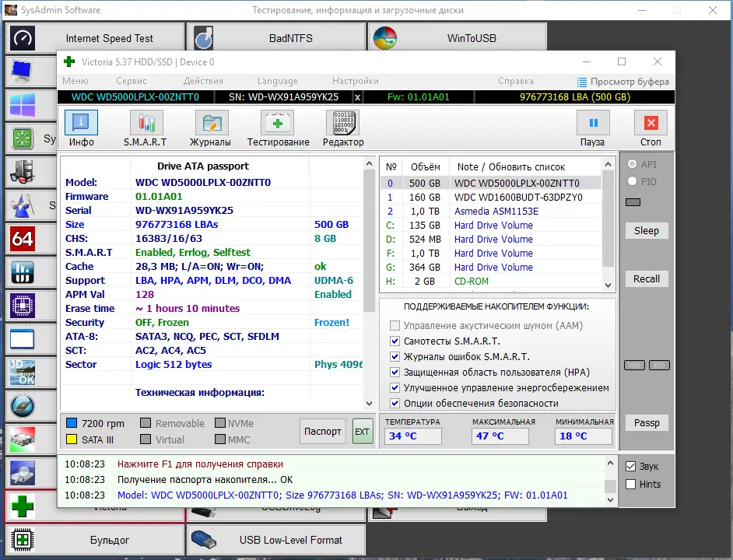The image size is (733, 560).
Task: Open the Тестирование toolbar icon
Action: tap(277, 123)
